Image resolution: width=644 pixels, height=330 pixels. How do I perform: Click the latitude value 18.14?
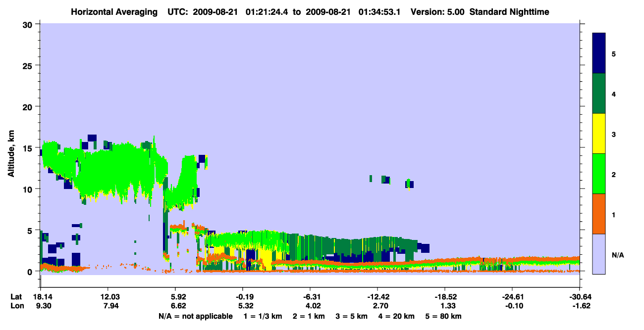click(x=41, y=297)
